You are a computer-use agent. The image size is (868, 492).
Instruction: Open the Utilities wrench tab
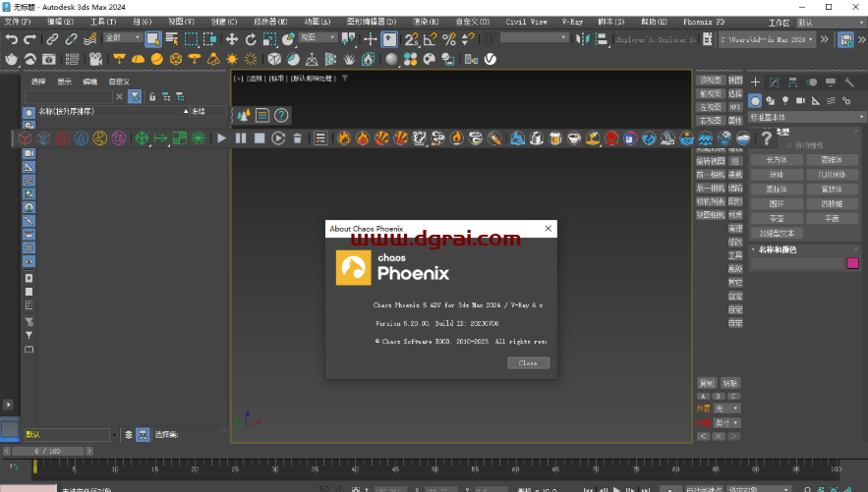pyautogui.click(x=849, y=82)
